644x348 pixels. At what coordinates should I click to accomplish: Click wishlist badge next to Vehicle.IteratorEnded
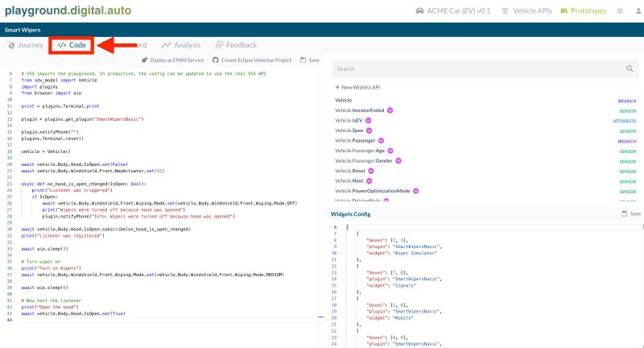click(x=390, y=110)
